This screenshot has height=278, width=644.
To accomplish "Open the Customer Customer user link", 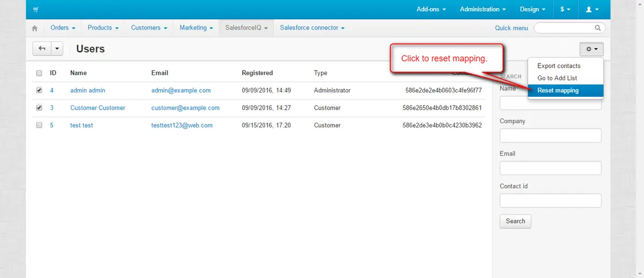I will (x=97, y=108).
